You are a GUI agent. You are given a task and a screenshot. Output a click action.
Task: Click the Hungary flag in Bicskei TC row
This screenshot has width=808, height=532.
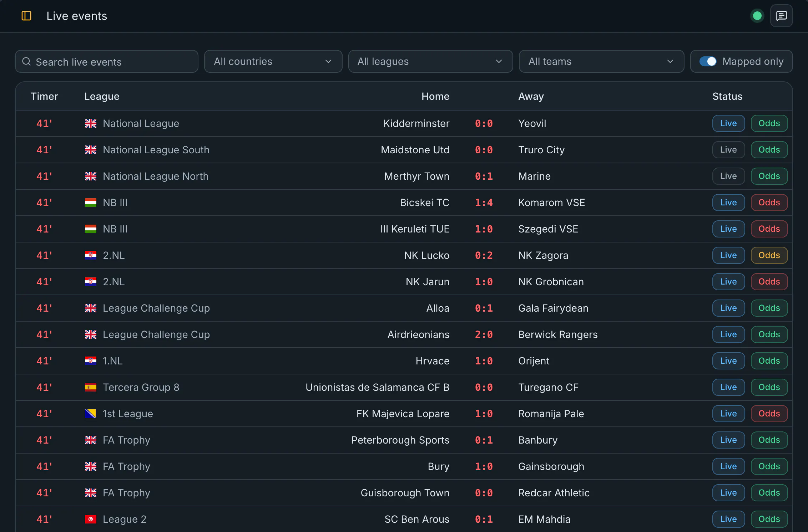pyautogui.click(x=91, y=203)
